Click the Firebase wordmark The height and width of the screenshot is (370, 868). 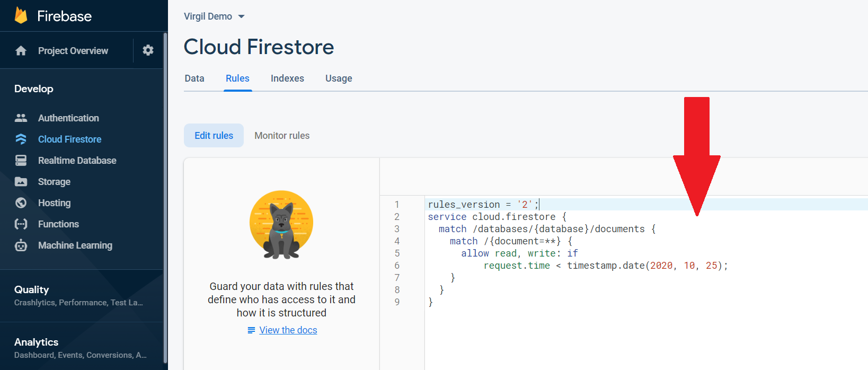click(64, 16)
